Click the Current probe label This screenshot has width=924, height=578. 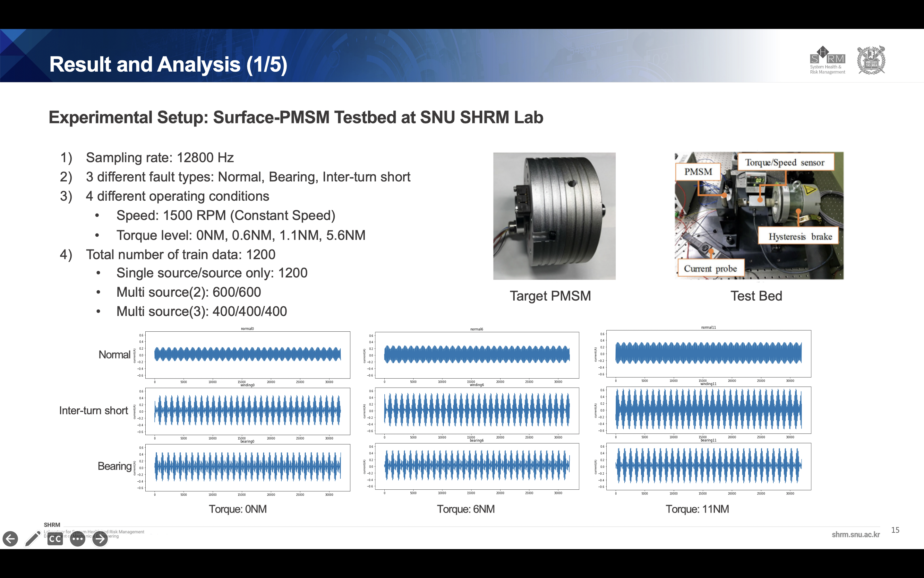(711, 269)
